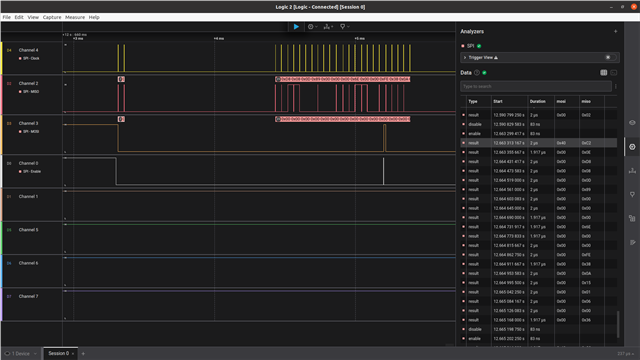Select the Channel 5 label
The width and height of the screenshot is (640, 360).
[x=28, y=230]
